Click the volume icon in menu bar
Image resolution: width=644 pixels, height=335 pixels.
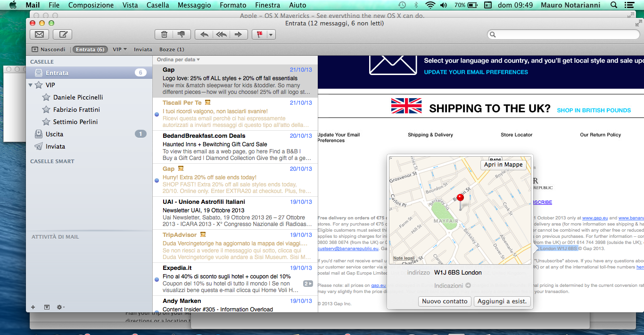pos(443,5)
